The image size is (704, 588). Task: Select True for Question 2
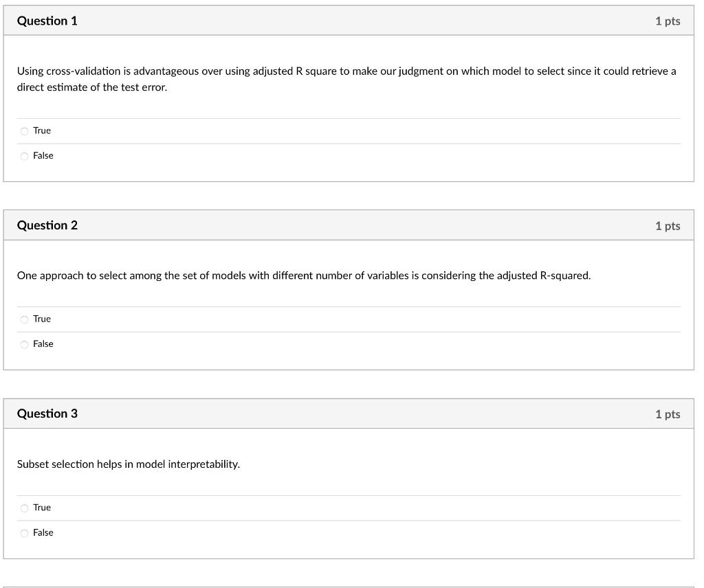[24, 319]
